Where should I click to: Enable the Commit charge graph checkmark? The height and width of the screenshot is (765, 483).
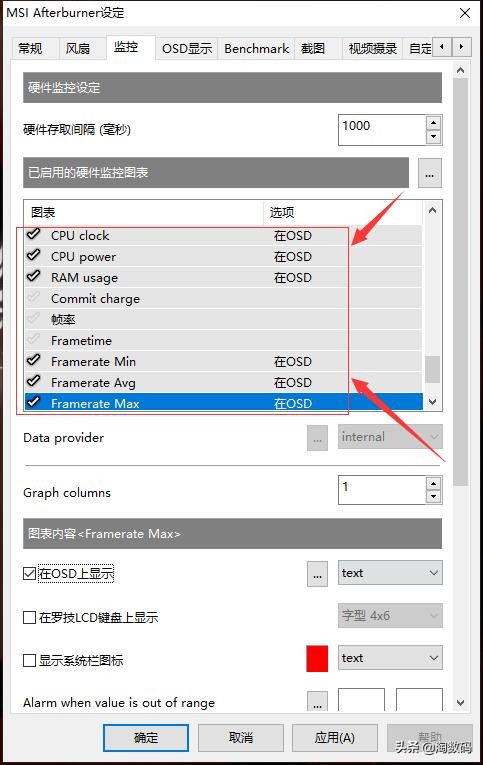tap(33, 297)
